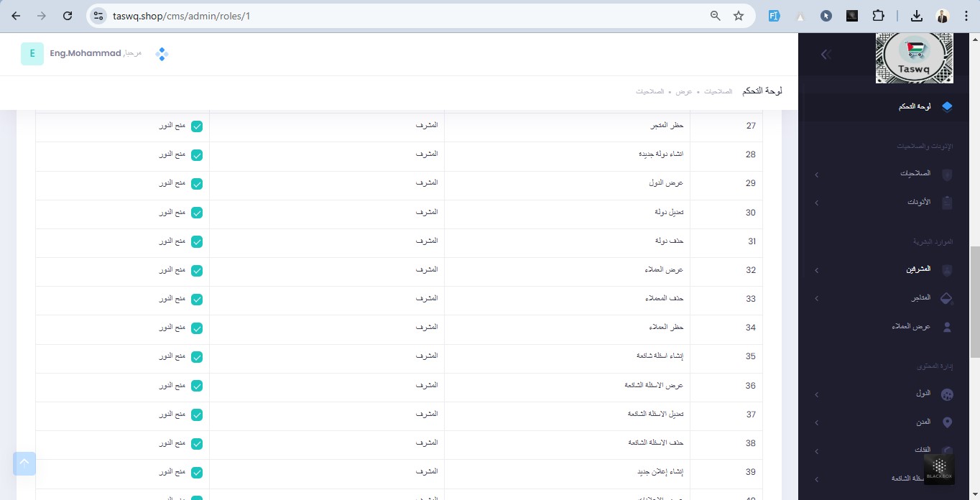Toggle the checkbox for عرض الدول row 29
The image size is (980, 500).
[x=196, y=184]
